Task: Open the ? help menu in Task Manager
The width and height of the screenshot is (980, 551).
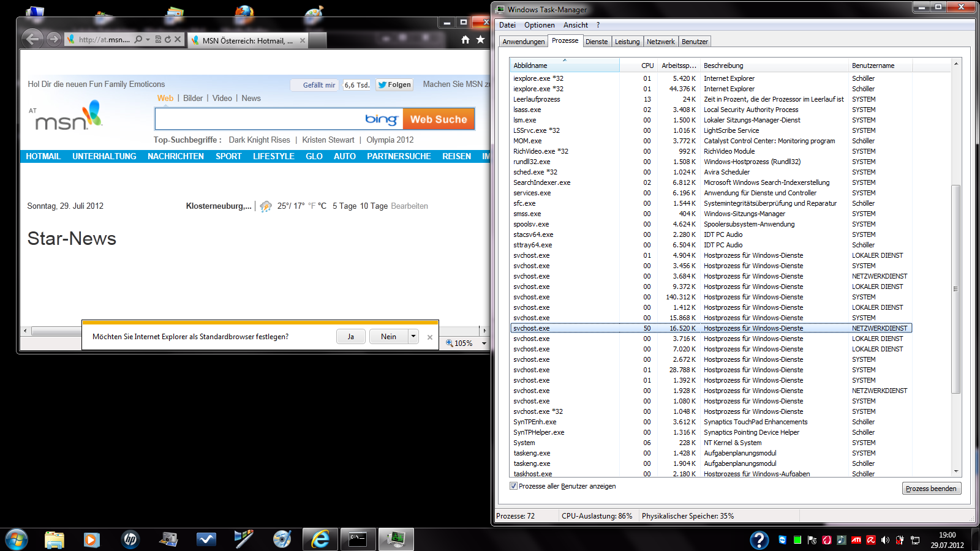Action: [x=598, y=25]
